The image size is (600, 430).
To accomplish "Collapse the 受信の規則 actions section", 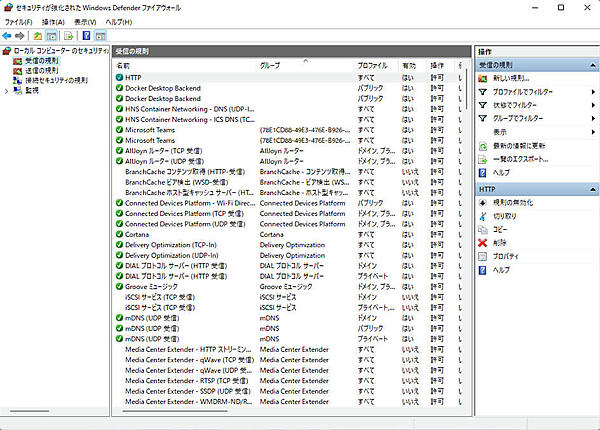I will point(593,64).
